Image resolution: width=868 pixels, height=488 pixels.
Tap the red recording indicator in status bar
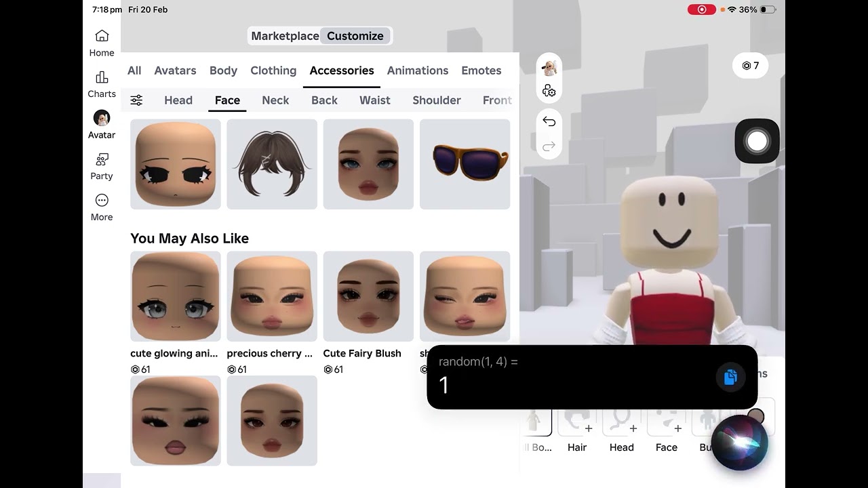click(x=702, y=9)
